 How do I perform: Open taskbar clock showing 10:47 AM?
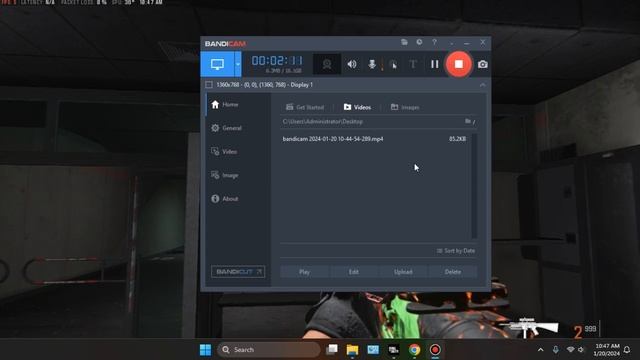coord(607,350)
